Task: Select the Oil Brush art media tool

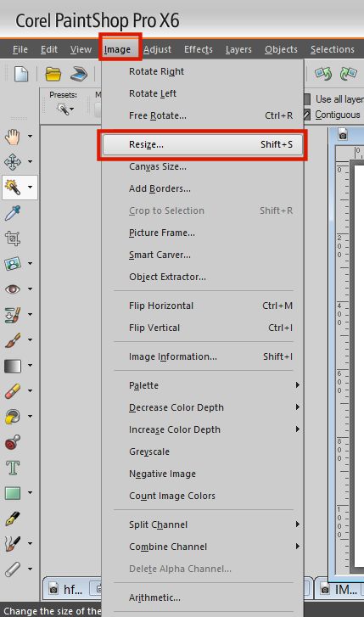Action: 13,544
